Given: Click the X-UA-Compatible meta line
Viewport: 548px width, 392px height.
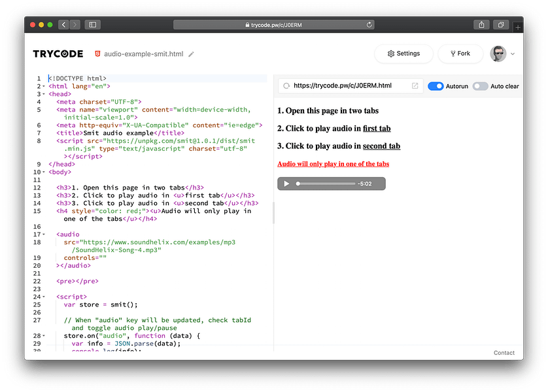Looking at the screenshot, I should 159,125.
